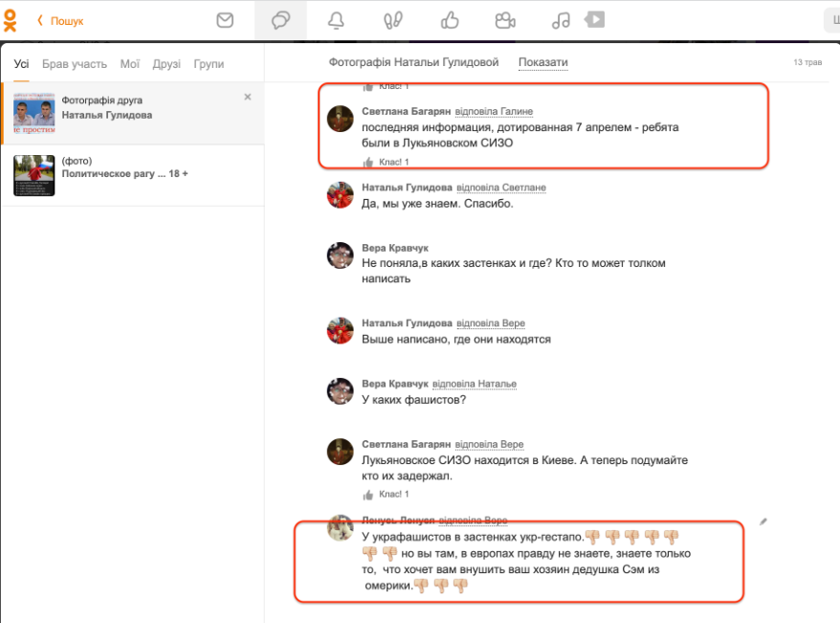Go back with the Пошук button
This screenshot has height=623, width=840.
pyautogui.click(x=60, y=21)
